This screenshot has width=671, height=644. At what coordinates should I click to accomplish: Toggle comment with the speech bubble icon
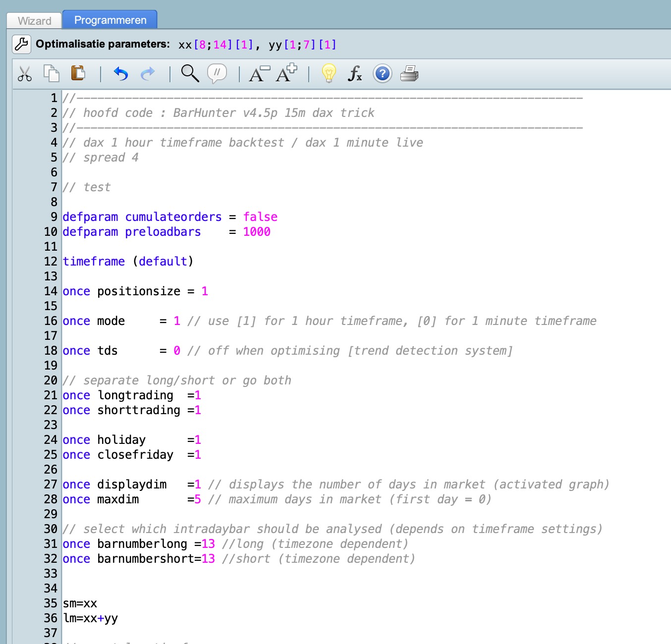pyautogui.click(x=217, y=73)
